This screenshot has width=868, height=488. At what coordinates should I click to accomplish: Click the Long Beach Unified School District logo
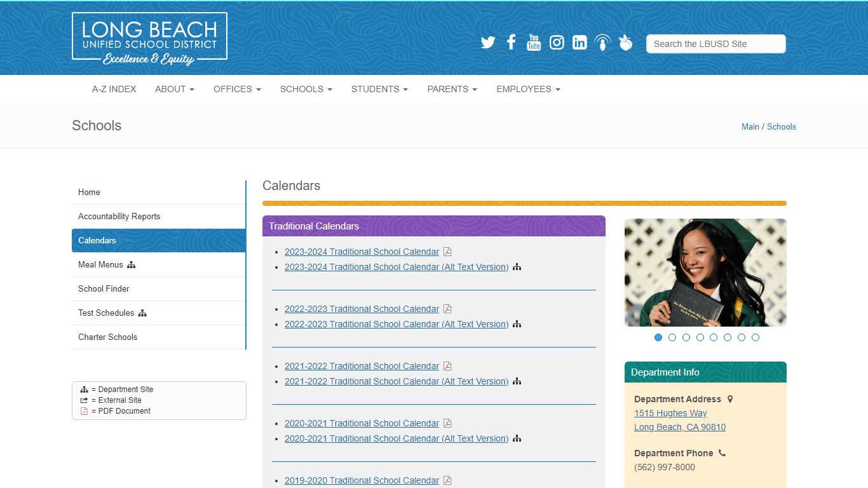pyautogui.click(x=149, y=39)
